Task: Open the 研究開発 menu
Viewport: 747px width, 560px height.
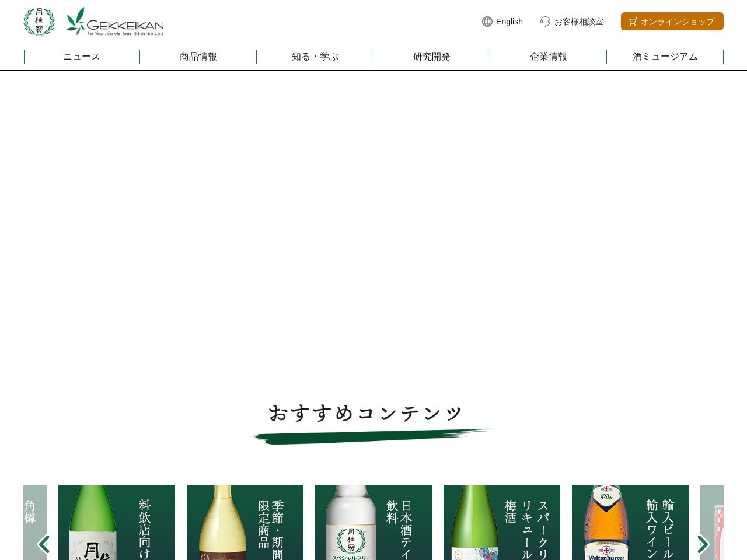Action: point(432,57)
